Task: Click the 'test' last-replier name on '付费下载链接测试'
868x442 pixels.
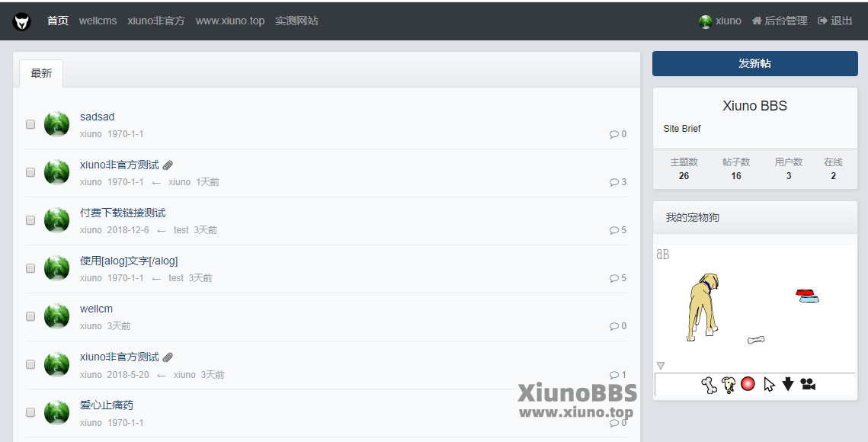Action: coord(181,230)
